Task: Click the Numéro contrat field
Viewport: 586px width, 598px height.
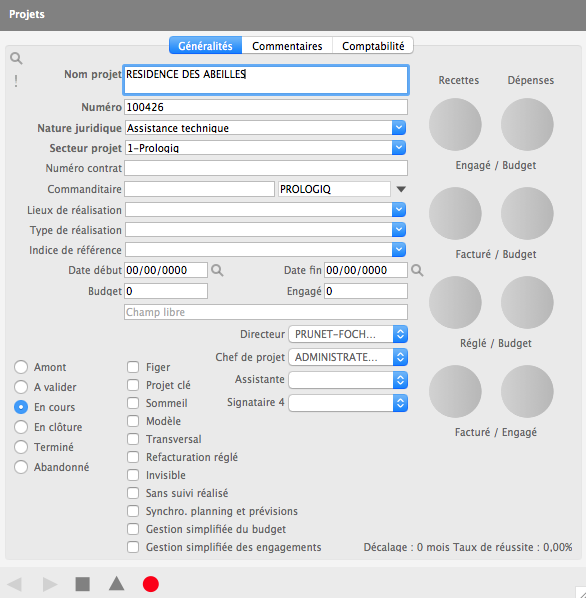Action: [x=266, y=168]
